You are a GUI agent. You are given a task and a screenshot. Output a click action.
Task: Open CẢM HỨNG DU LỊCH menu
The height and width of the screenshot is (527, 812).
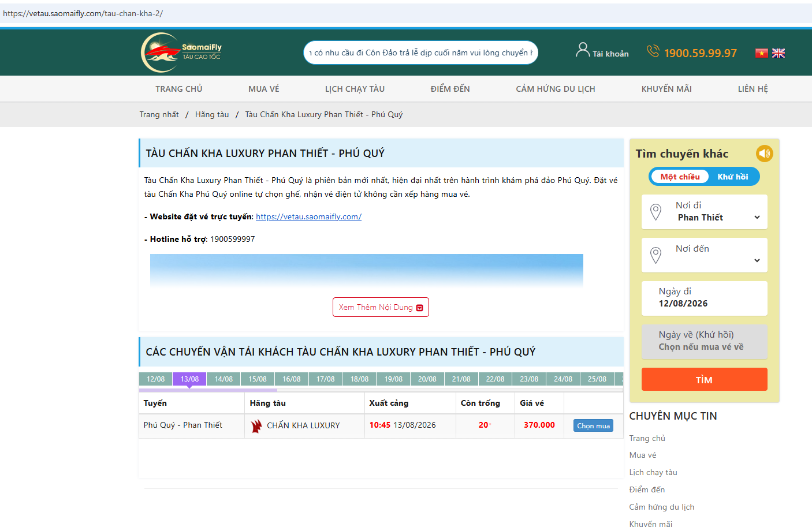(556, 89)
